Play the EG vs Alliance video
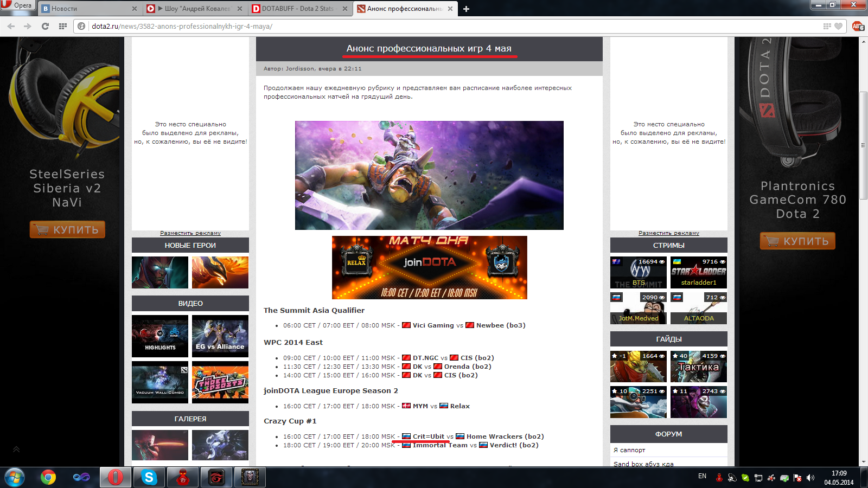Viewport: 868px width, 488px height. (220, 336)
